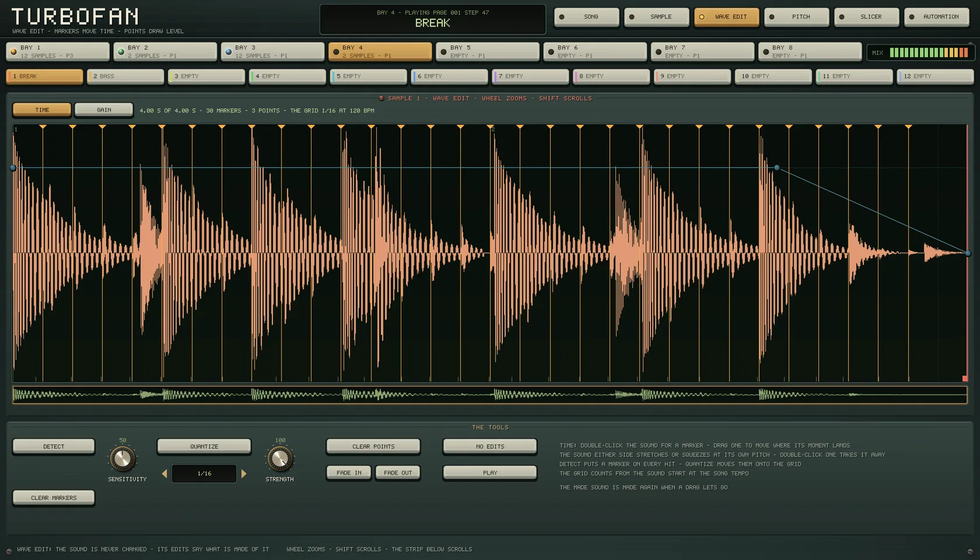The height and width of the screenshot is (560, 980).
Task: Click the TURBOFAN logo
Action: click(75, 16)
